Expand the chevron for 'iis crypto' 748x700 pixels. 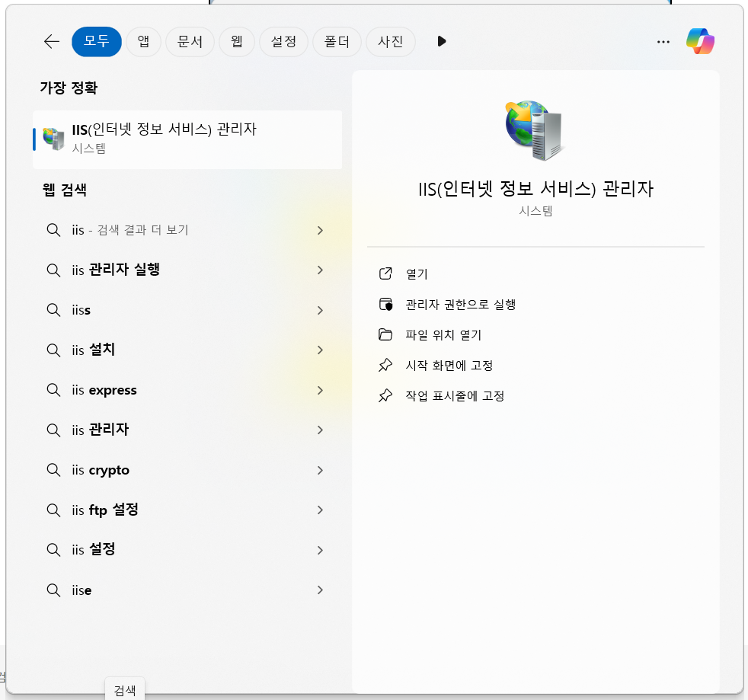pyautogui.click(x=320, y=470)
